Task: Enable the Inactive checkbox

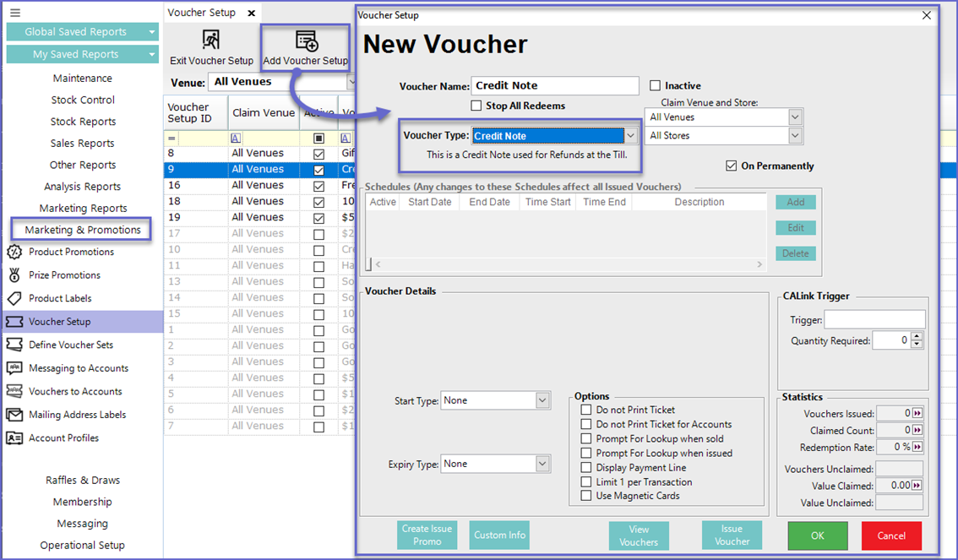Action: click(x=656, y=86)
